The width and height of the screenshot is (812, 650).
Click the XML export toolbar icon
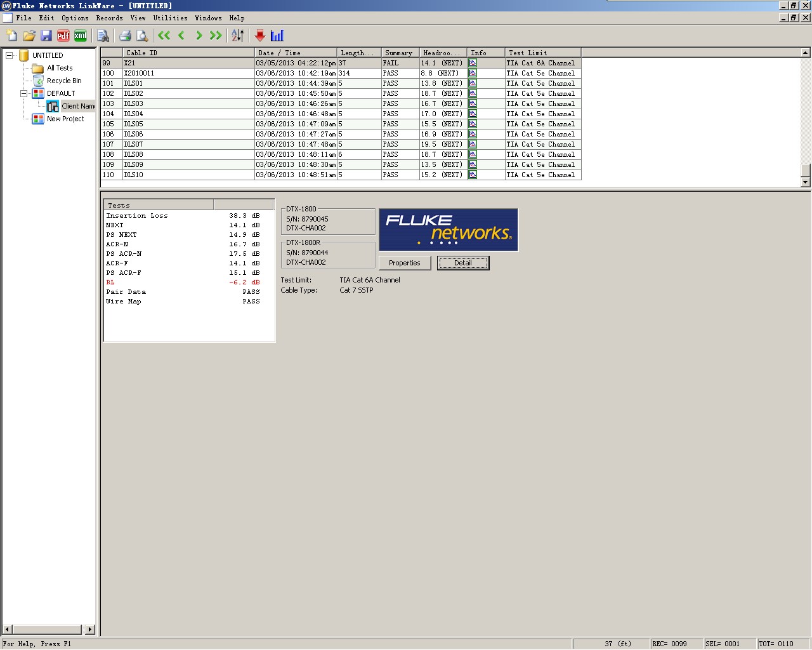[x=80, y=36]
